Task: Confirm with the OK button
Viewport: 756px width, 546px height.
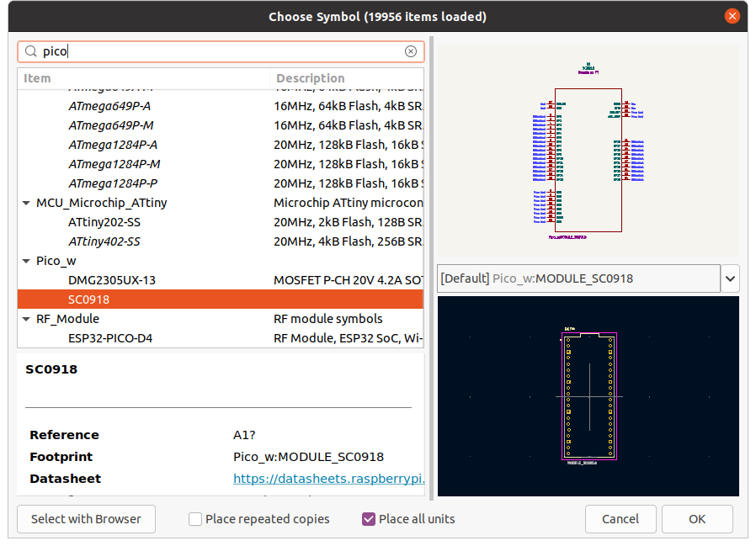Action: point(697,519)
